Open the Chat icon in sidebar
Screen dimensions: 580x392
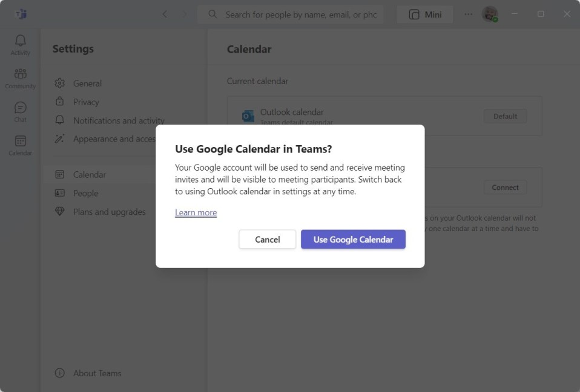21,108
